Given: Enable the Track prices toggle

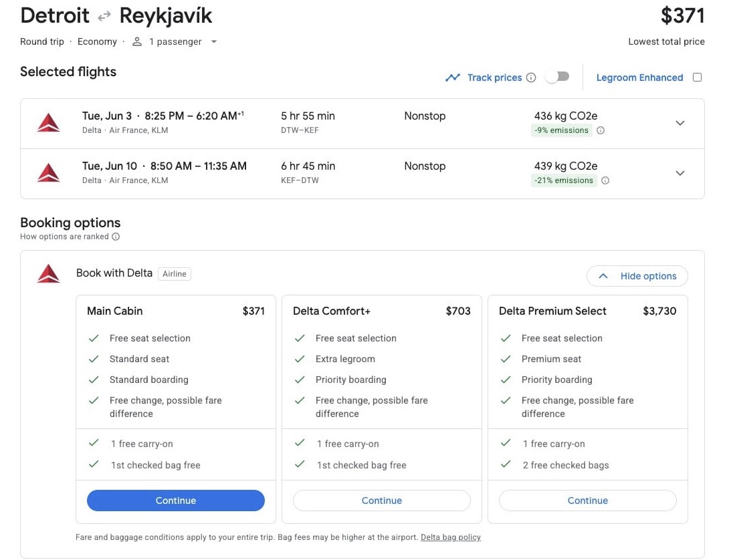Looking at the screenshot, I should (557, 78).
